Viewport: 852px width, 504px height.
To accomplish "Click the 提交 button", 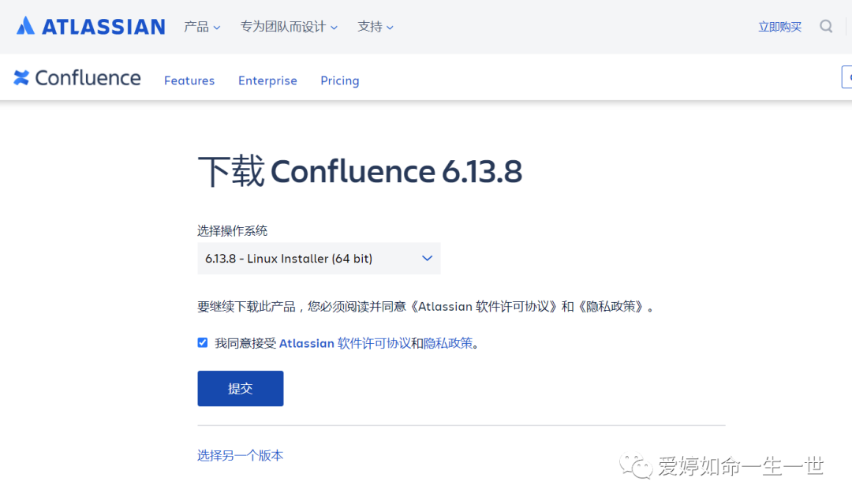I will (x=240, y=388).
